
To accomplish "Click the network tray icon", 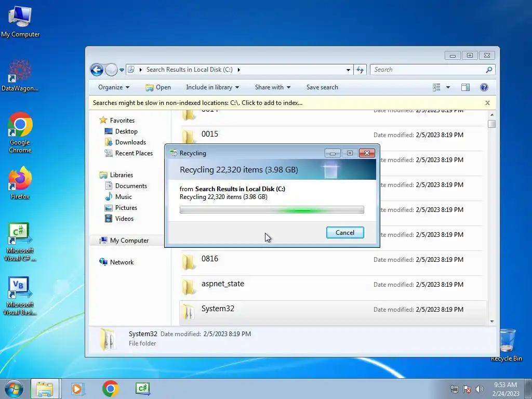I will (x=454, y=389).
